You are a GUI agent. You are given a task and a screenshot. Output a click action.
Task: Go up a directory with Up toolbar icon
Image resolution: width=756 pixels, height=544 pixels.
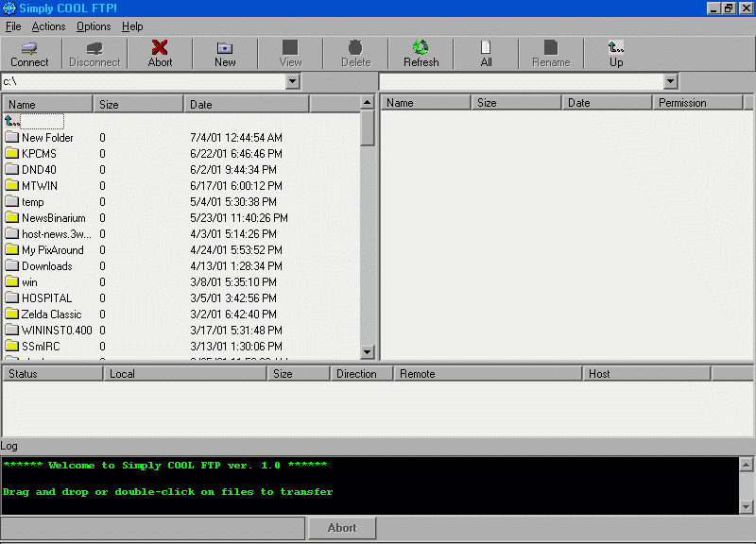click(x=616, y=47)
